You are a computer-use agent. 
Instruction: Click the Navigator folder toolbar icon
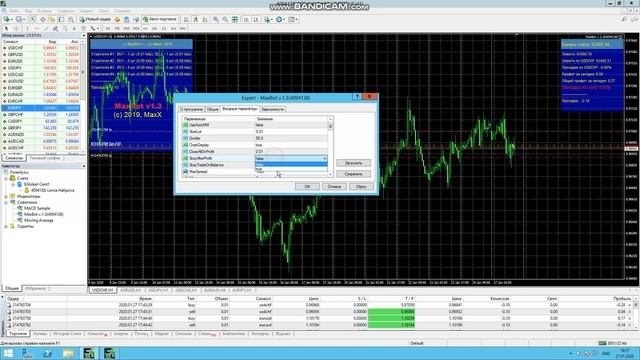(x=52, y=19)
